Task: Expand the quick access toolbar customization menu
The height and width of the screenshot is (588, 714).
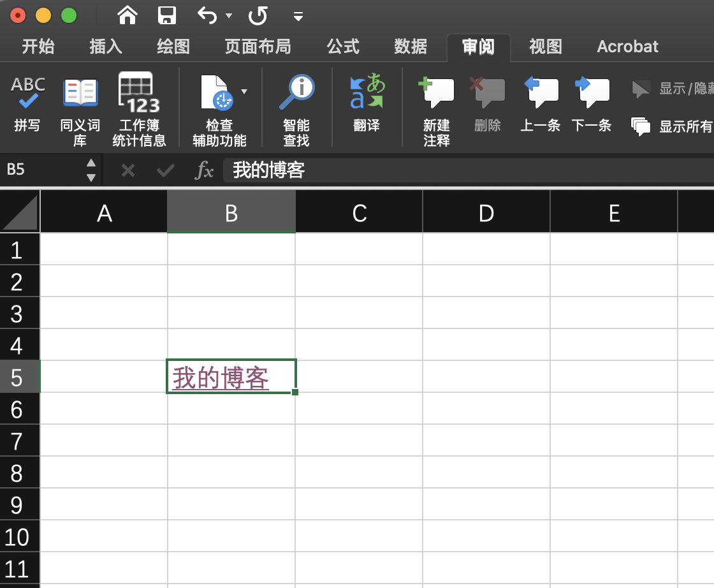Action: click(x=298, y=17)
